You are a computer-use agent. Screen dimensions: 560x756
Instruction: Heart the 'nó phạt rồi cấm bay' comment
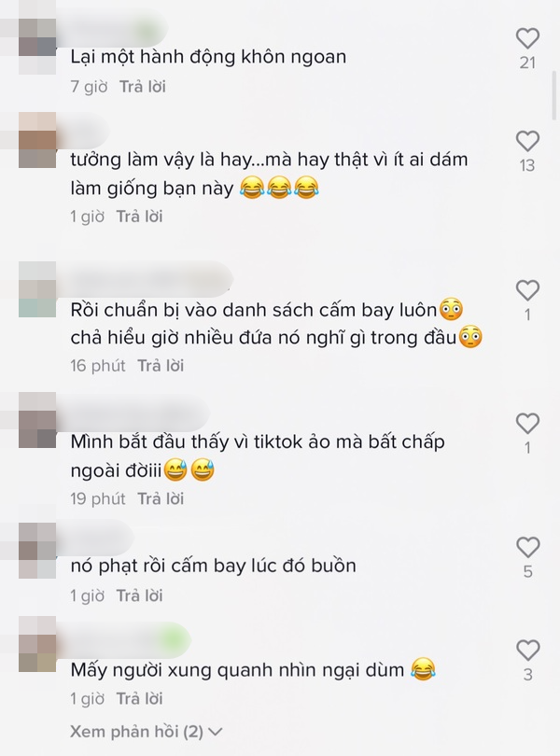(x=527, y=547)
